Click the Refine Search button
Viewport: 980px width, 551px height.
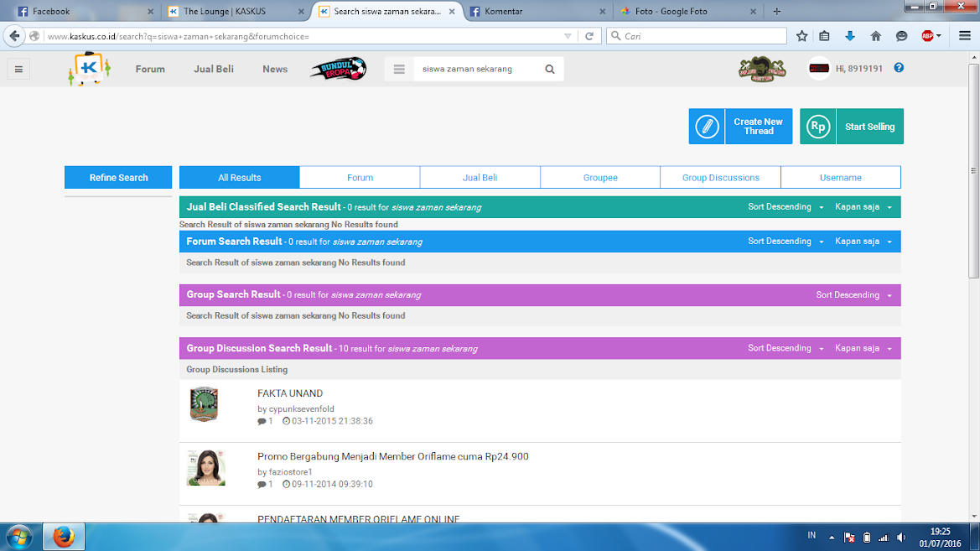click(118, 178)
